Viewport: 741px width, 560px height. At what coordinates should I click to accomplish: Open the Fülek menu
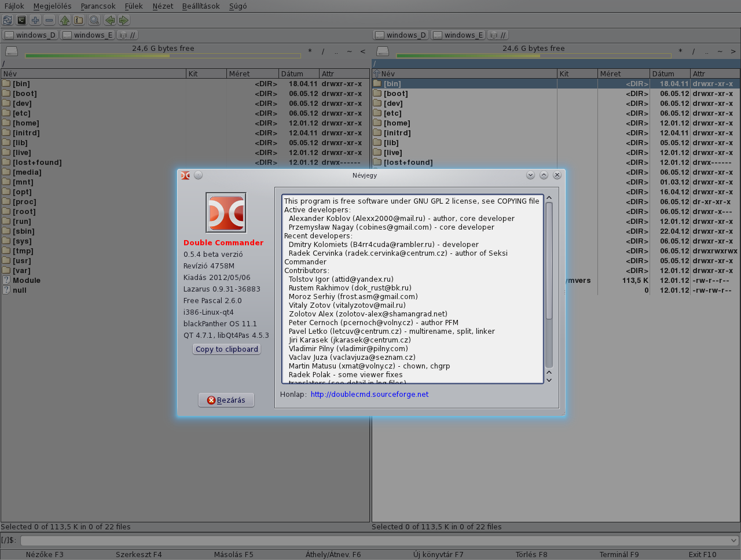coord(134,6)
